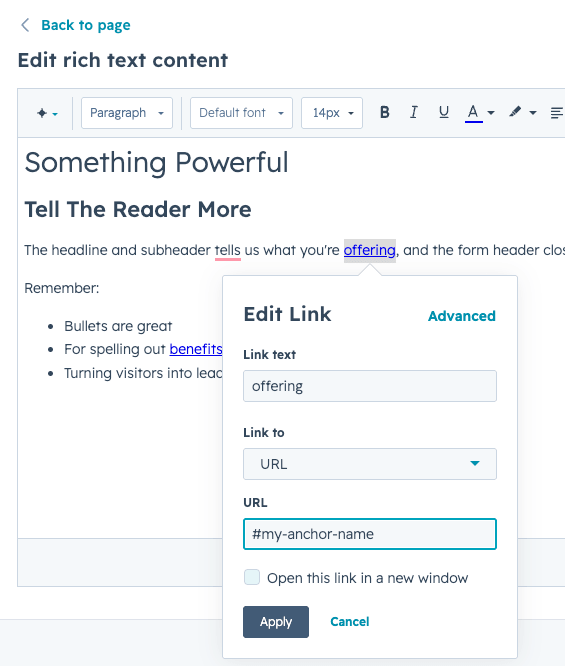
Task: Expand highlight color options arrow
Action: 533,113
